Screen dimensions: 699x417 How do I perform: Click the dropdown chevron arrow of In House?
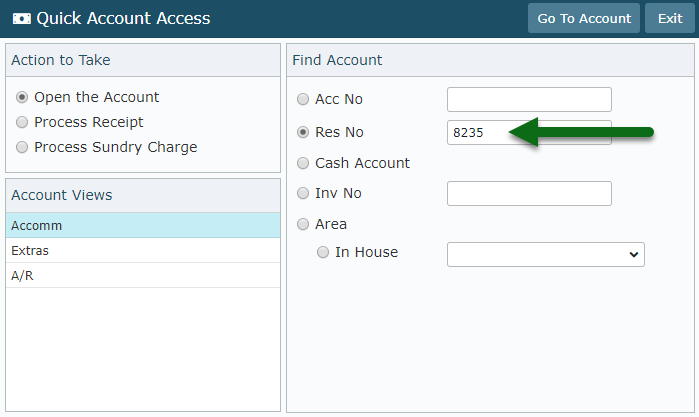[x=633, y=255]
